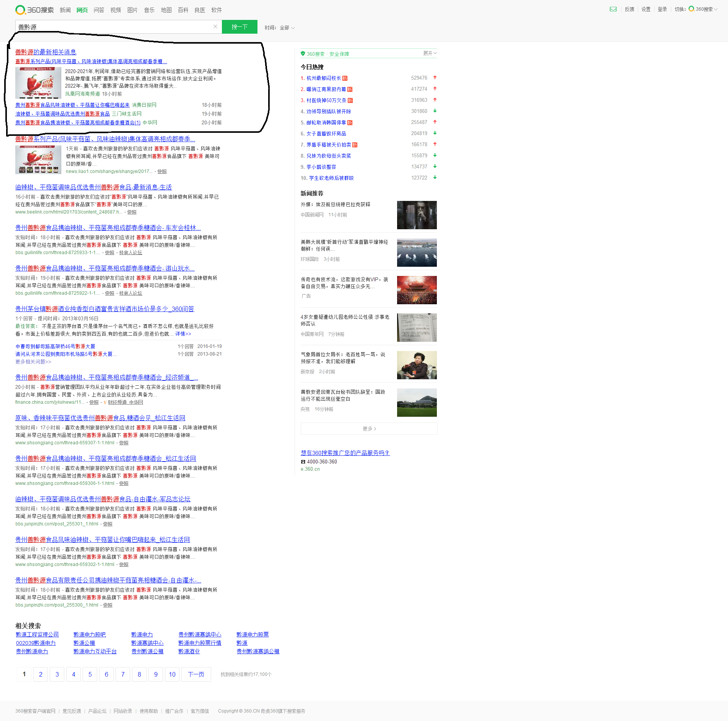Screen dimensions: 728x721
Task: Show 更多相关问题 answers
Action: tap(33, 362)
